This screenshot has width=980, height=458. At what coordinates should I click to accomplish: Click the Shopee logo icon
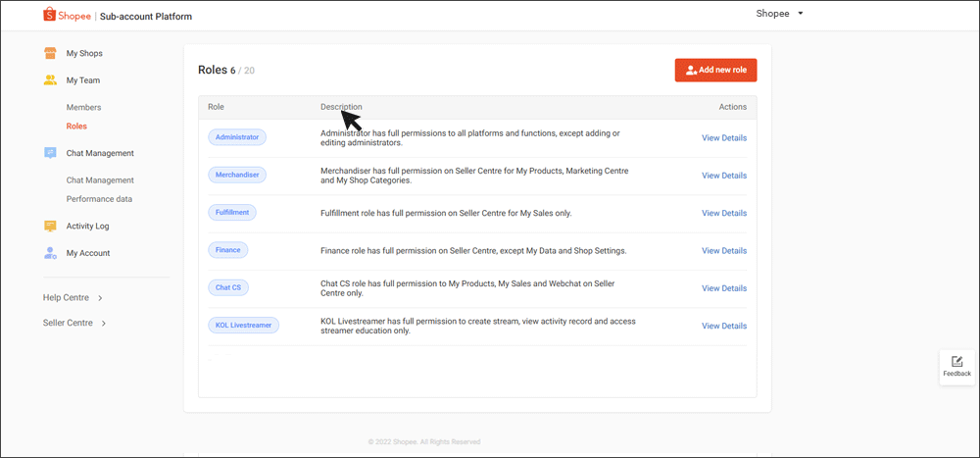click(x=49, y=15)
